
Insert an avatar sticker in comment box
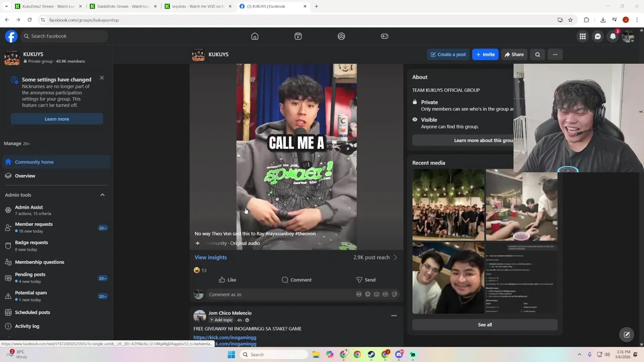(x=359, y=294)
